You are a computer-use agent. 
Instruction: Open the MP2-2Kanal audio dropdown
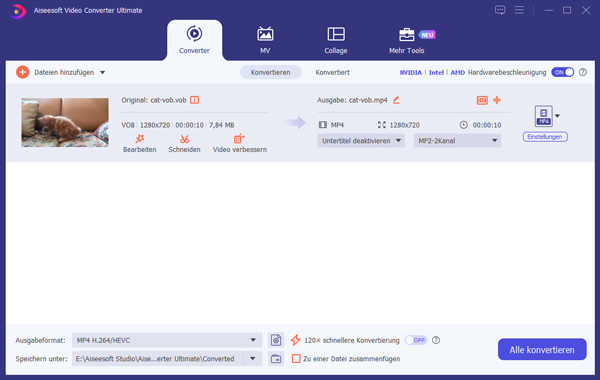tap(457, 141)
